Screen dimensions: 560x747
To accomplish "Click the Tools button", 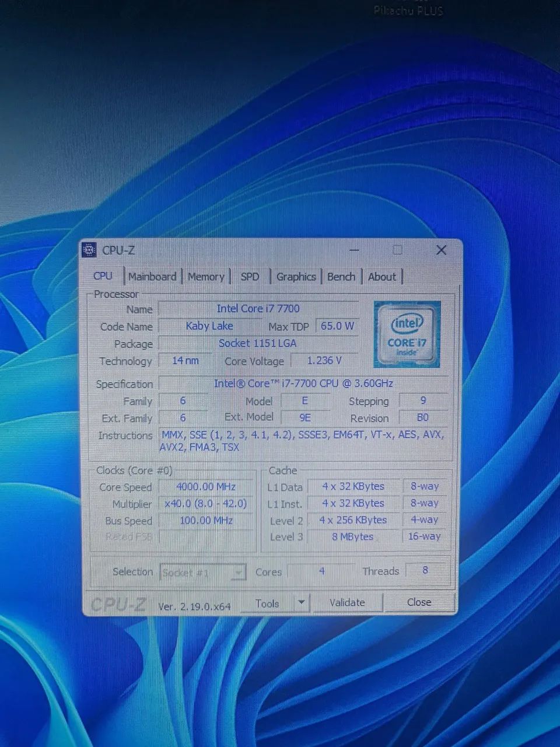I will [267, 603].
